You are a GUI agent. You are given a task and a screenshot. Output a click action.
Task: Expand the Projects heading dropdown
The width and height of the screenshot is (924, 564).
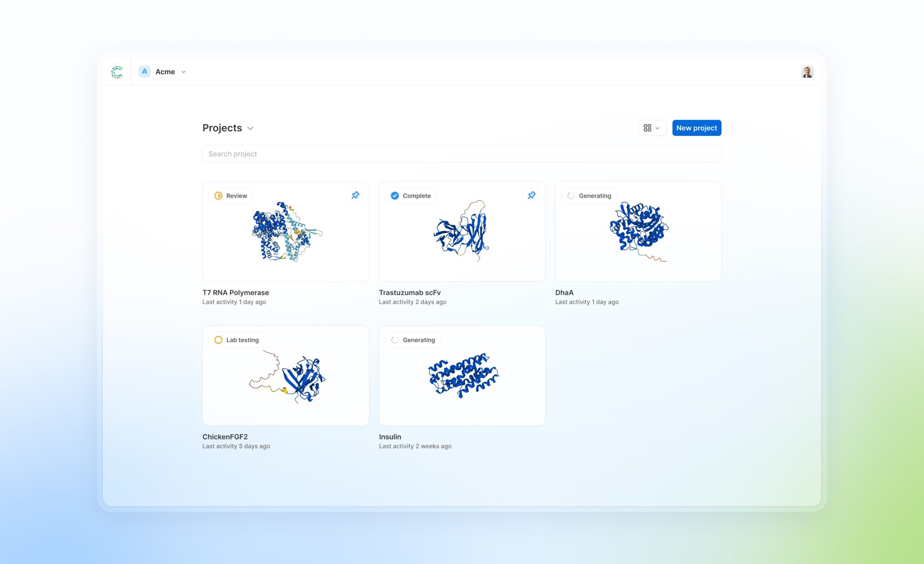(x=250, y=128)
